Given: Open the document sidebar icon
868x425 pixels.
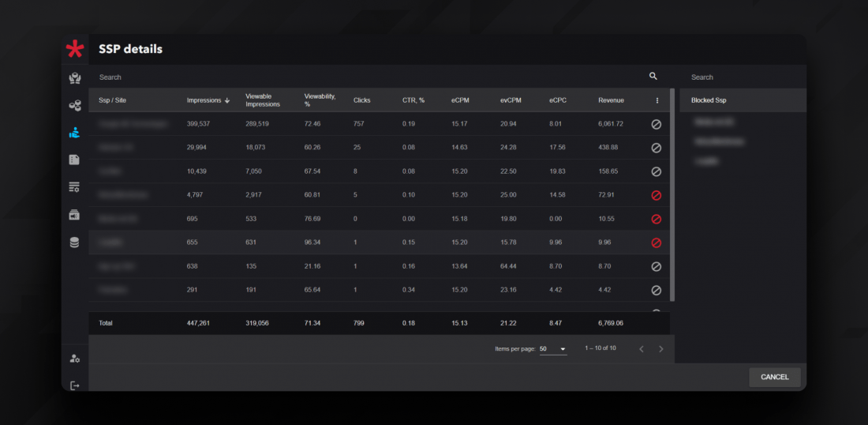Looking at the screenshot, I should 75,160.
